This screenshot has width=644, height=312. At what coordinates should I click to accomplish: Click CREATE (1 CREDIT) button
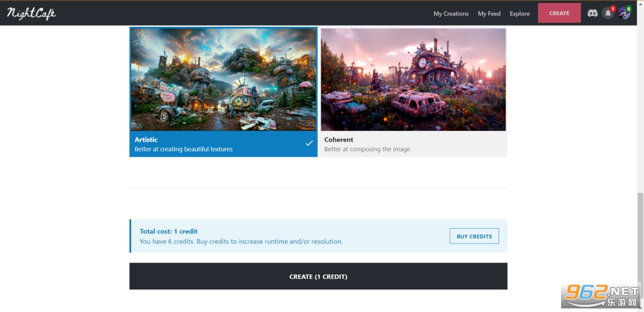318,276
